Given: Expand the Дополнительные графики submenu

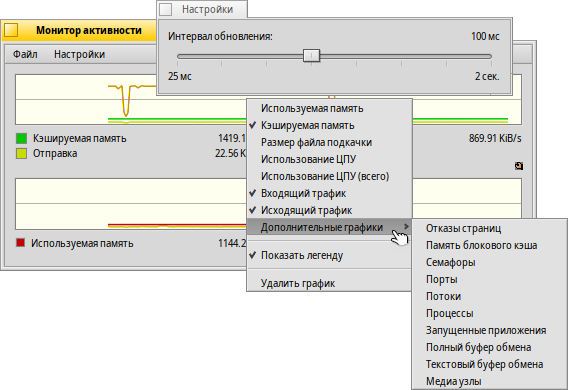Looking at the screenshot, I should click(329, 227).
